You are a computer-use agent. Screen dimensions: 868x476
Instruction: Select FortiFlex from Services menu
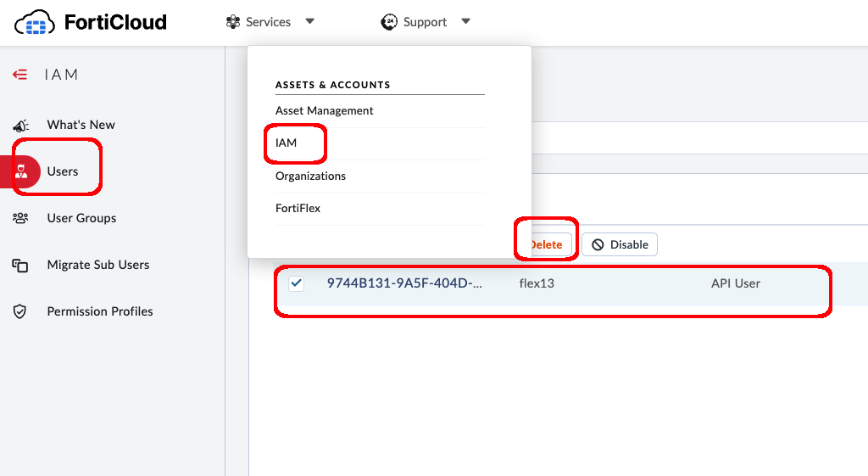point(298,208)
